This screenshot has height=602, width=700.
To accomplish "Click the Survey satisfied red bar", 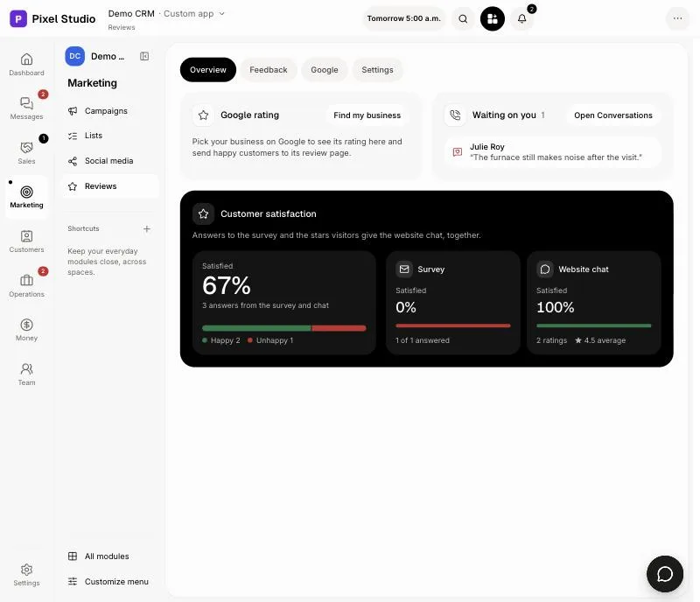I will (452, 325).
